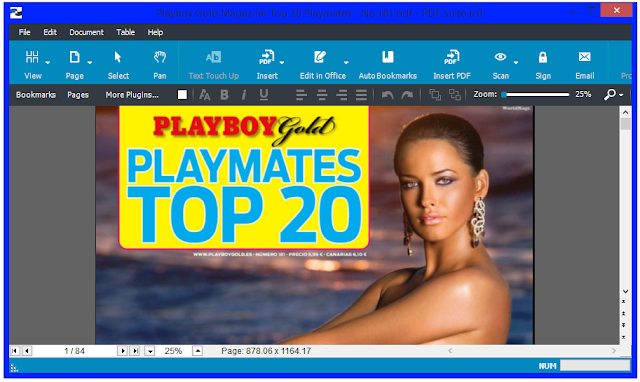Go to last page
This screenshot has width=640, height=382.
[x=134, y=351]
